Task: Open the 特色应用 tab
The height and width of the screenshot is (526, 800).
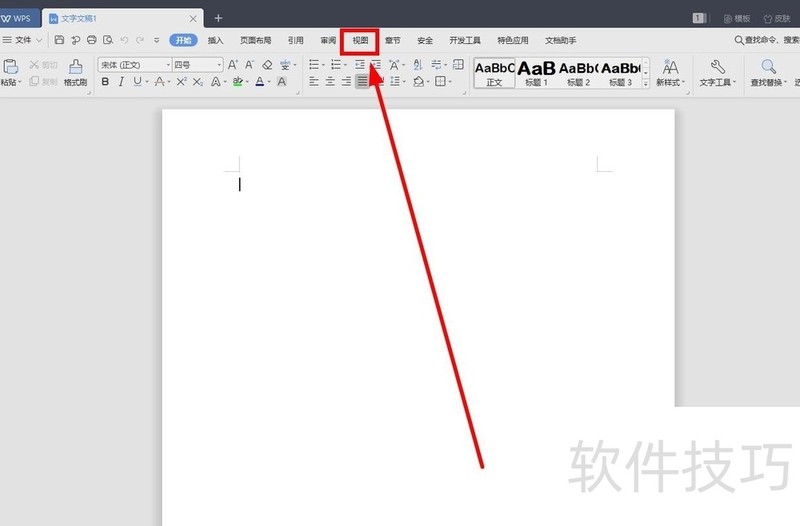Action: click(x=513, y=40)
